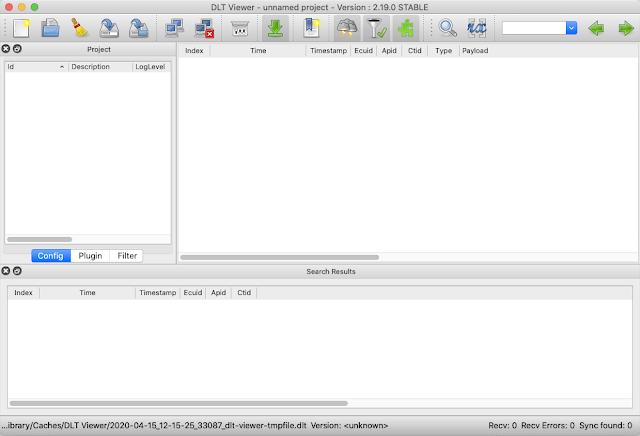Disconnect all ECUs icon with red X
The height and width of the screenshot is (436, 640).
tap(204, 28)
